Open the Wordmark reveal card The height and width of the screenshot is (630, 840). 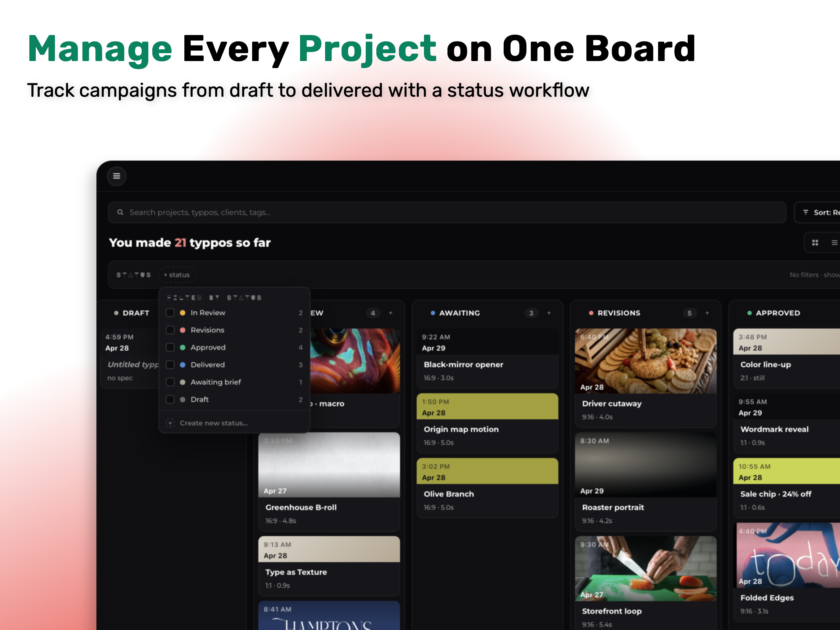coord(787,423)
